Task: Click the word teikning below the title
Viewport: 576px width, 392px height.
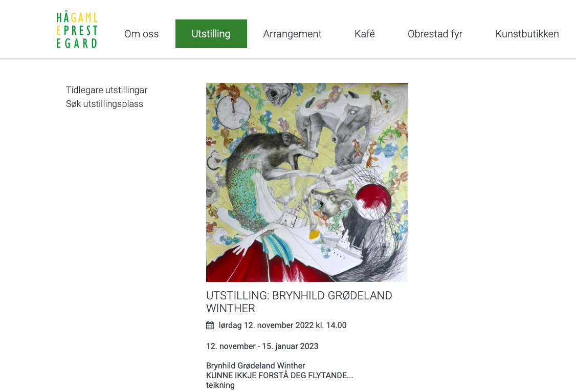Action: pos(220,385)
